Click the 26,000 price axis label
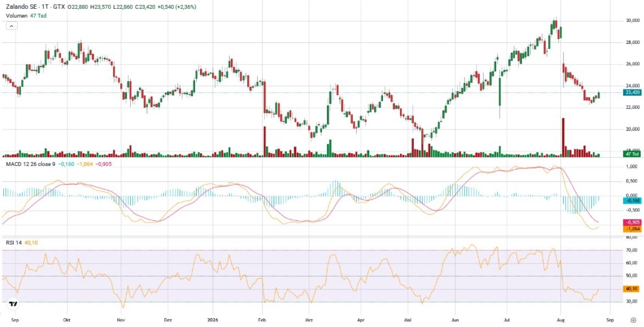This screenshot has height=327, width=644. click(632, 64)
